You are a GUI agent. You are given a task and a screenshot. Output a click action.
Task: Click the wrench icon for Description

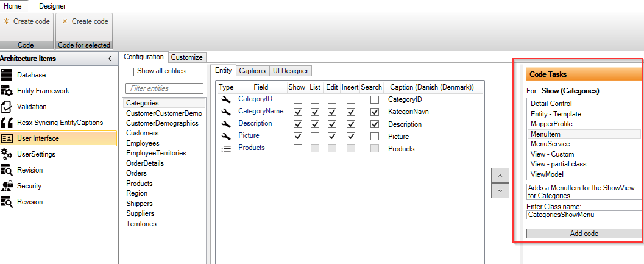click(226, 124)
